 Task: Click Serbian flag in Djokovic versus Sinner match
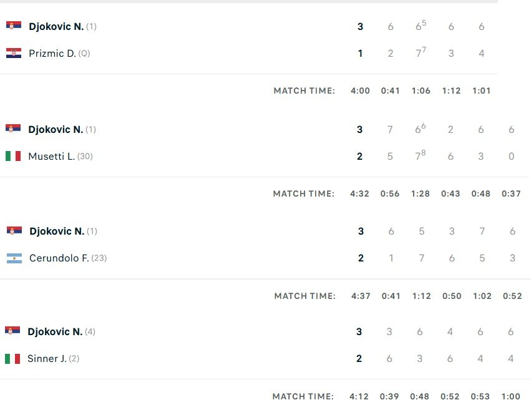[12, 331]
